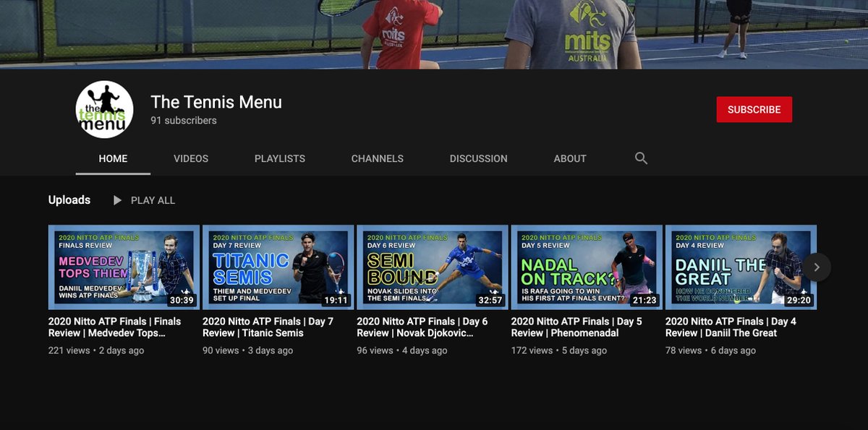
Task: Click the Play All triangle icon
Action: 118,200
